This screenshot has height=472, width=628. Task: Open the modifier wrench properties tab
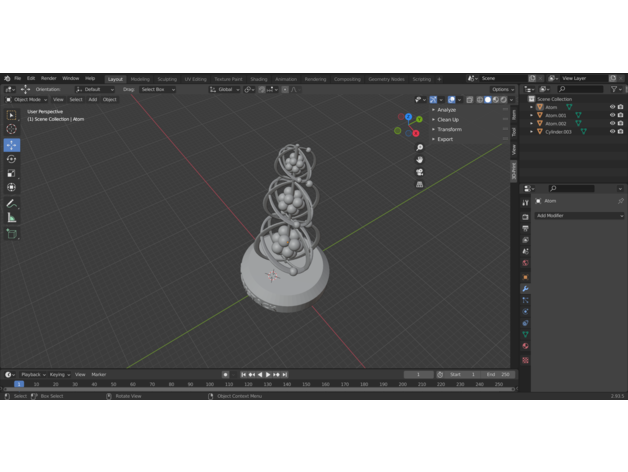525,288
